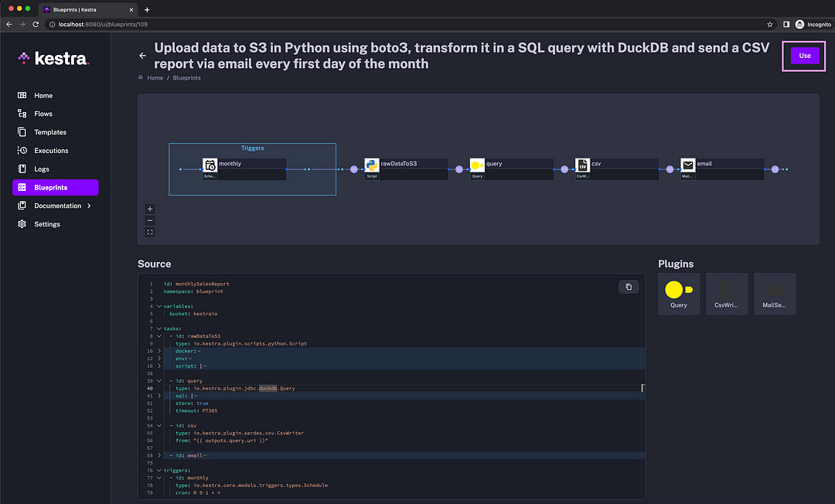Bookmark this page with star icon
The width and height of the screenshot is (835, 504).
(x=769, y=24)
